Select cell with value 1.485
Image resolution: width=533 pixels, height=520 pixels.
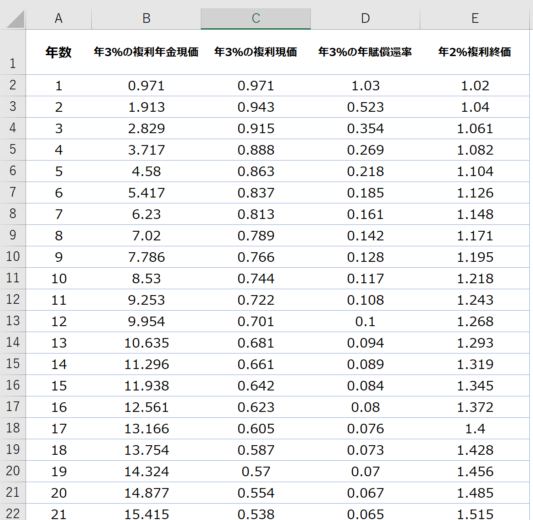click(x=475, y=493)
